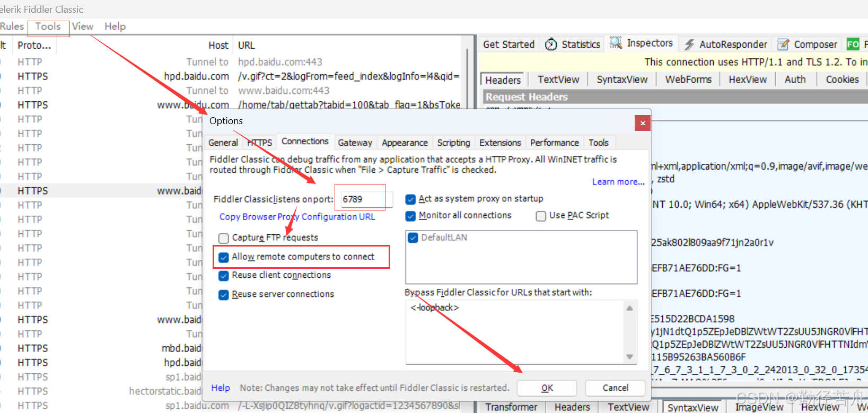868x413 pixels.
Task: Click the Inspectors magnifier icon
Action: coord(616,43)
